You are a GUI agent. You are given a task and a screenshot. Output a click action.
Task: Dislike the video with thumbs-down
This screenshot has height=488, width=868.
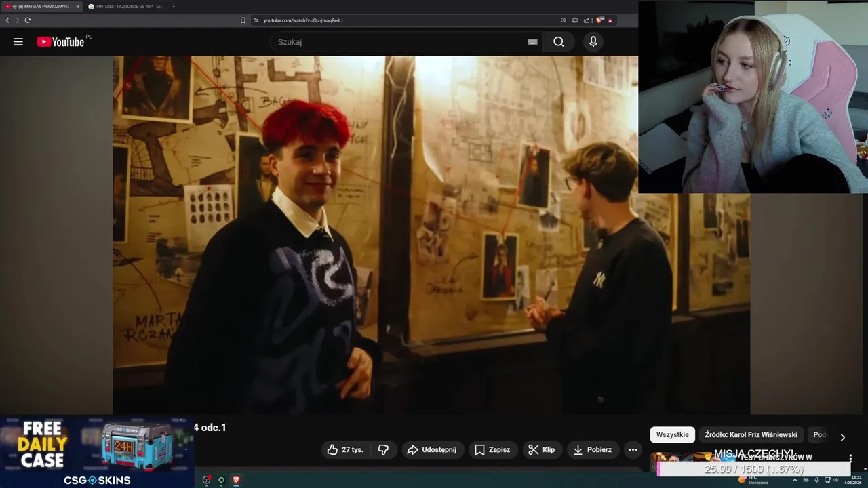point(383,449)
